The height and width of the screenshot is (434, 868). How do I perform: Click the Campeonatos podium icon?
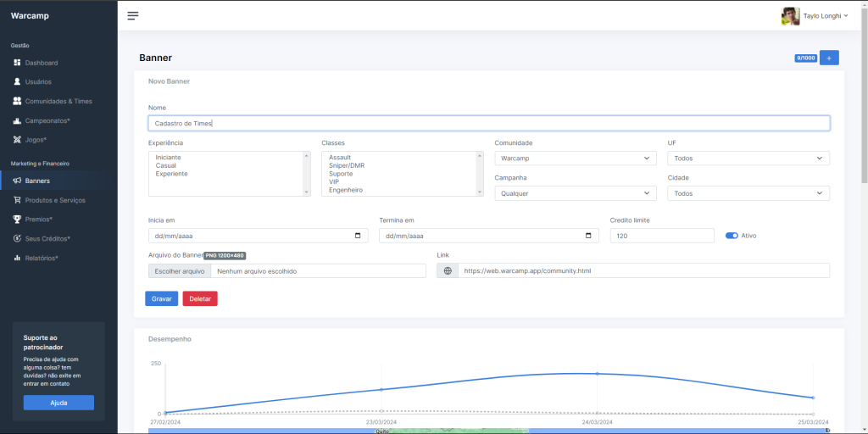(x=17, y=120)
